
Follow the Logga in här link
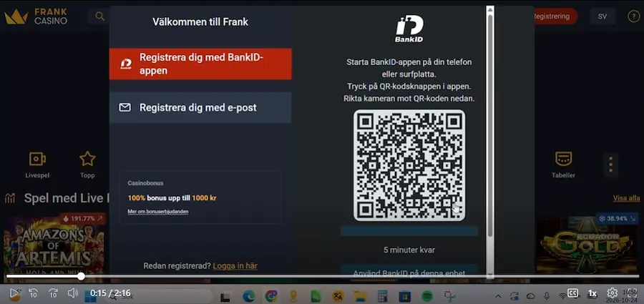pyautogui.click(x=235, y=266)
